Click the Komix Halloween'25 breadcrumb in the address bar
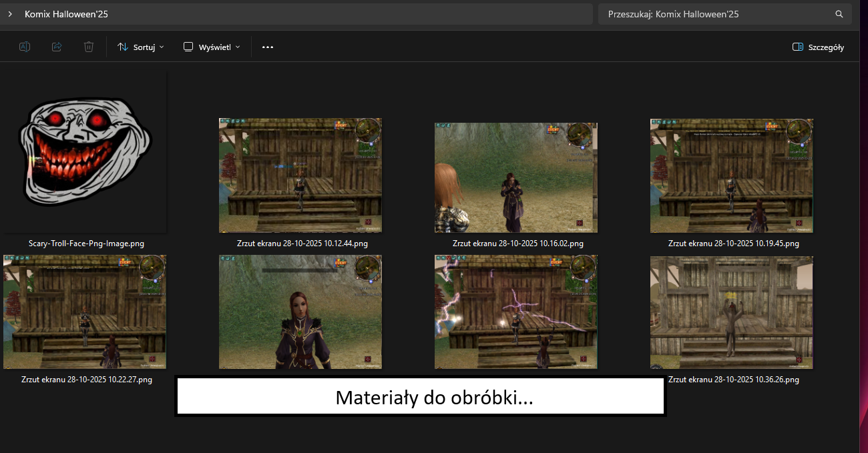Screen dimensions: 868x453 click(x=66, y=14)
